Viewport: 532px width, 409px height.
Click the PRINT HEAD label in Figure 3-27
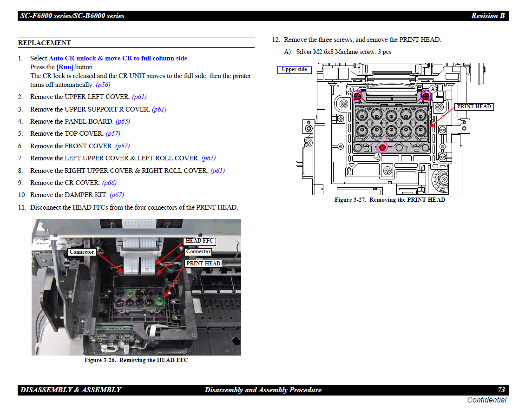[x=473, y=106]
